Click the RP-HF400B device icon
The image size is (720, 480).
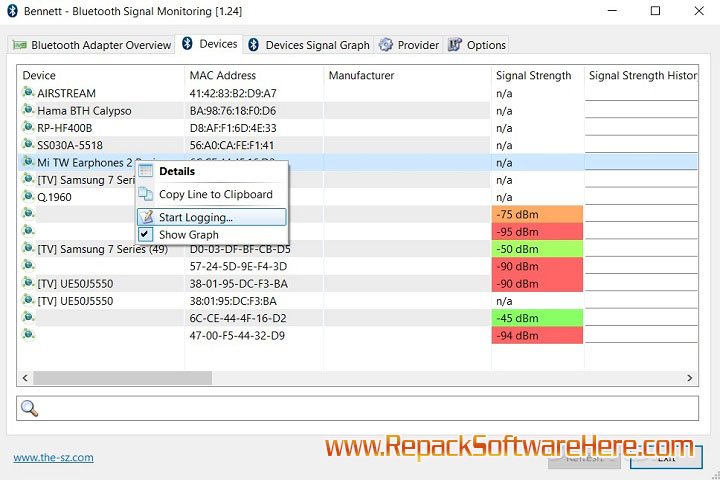tap(28, 127)
